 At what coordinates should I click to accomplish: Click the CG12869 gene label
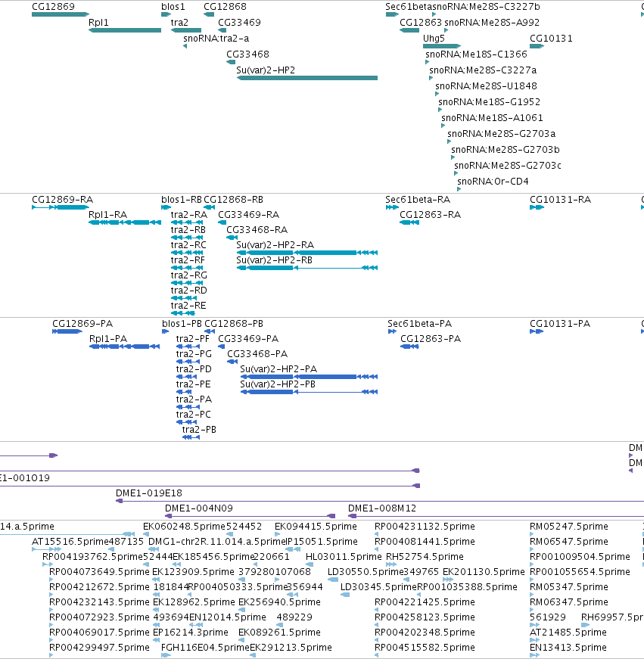pos(54,7)
